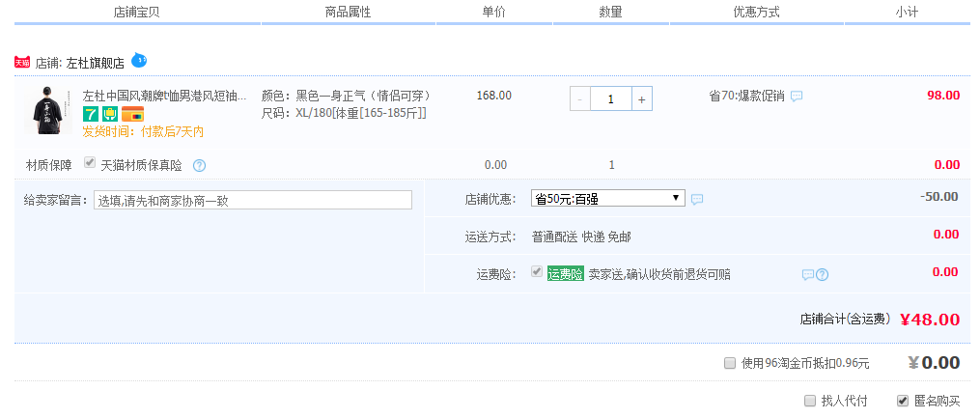Click the 小计 column header
The width and height of the screenshot is (980, 418).
[907, 12]
